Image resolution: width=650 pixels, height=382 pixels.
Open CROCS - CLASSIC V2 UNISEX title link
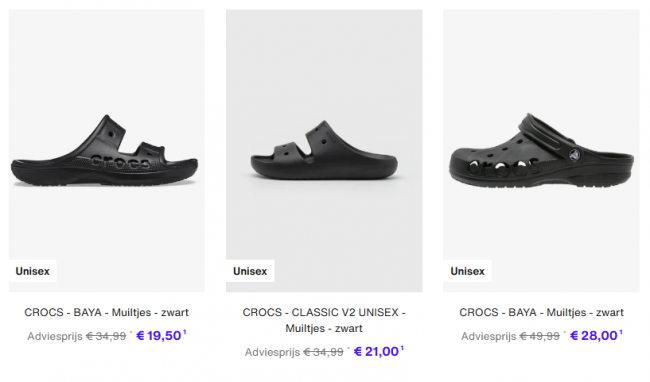(324, 320)
